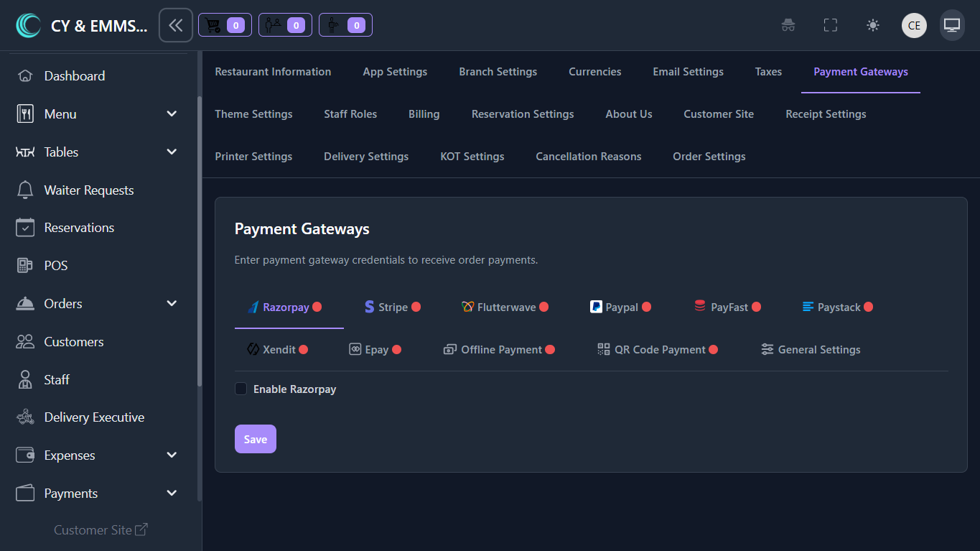Open the shopping cart orders counter
Screen dimensions: 980x551
pos(225,26)
